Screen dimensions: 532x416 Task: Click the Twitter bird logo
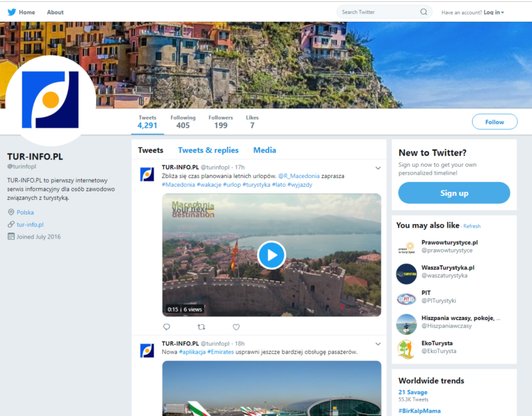[11, 12]
